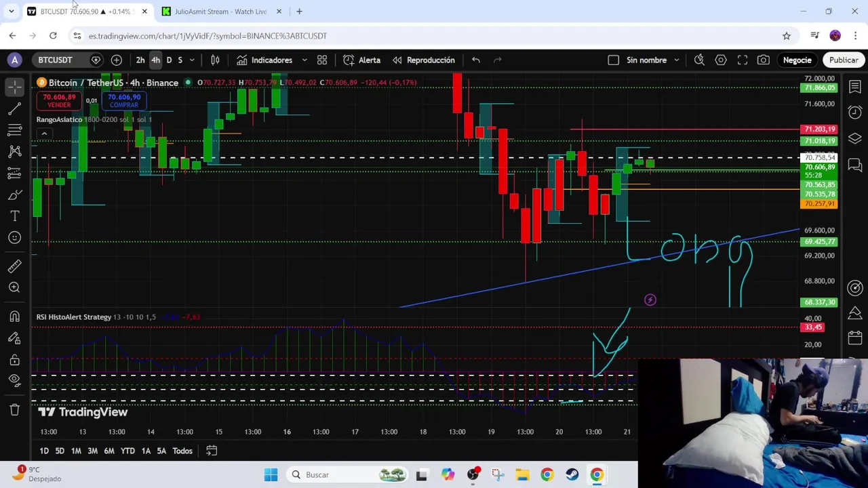
Task: Delete drawings with the trash icon
Action: [x=15, y=409]
